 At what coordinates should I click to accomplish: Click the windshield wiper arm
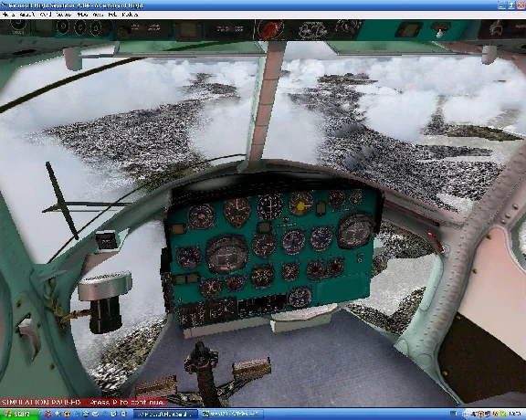62,201
